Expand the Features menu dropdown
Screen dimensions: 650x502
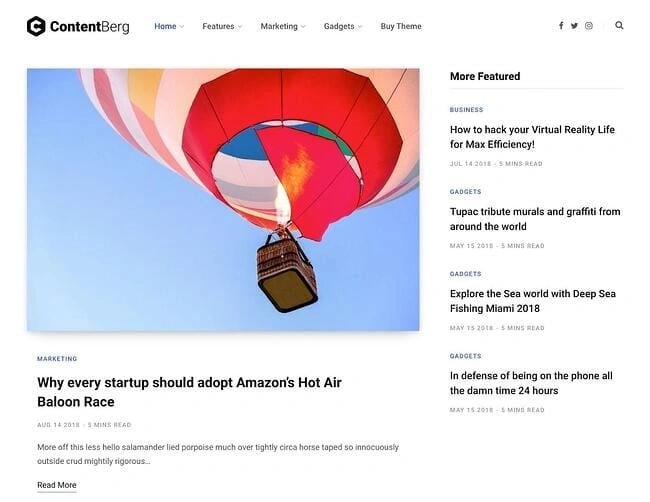tap(221, 27)
